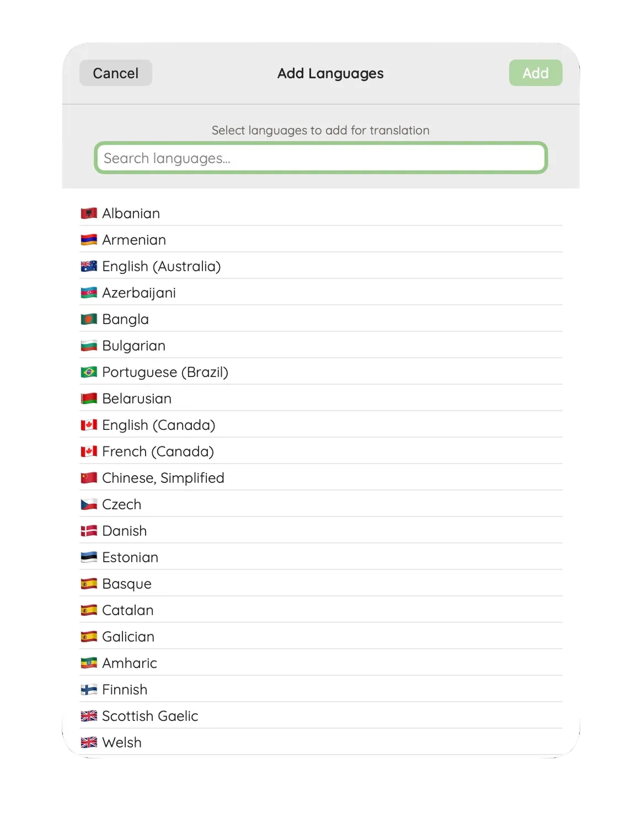Choose Bulgarian in the list
This screenshot has width=642, height=840.
pyautogui.click(x=321, y=346)
